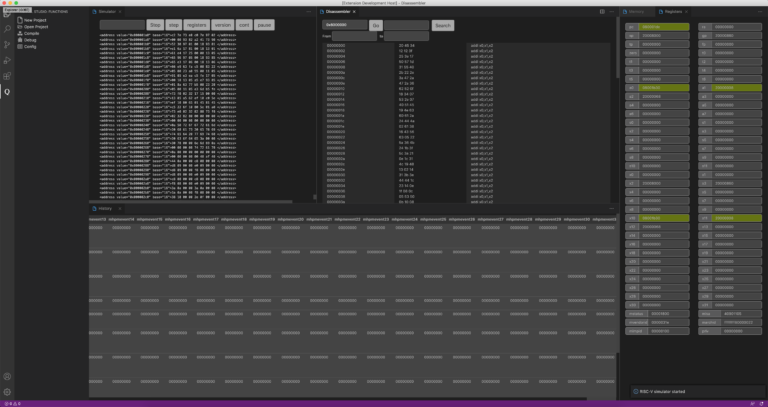Focus the Disassembler address input field

tap(344, 25)
